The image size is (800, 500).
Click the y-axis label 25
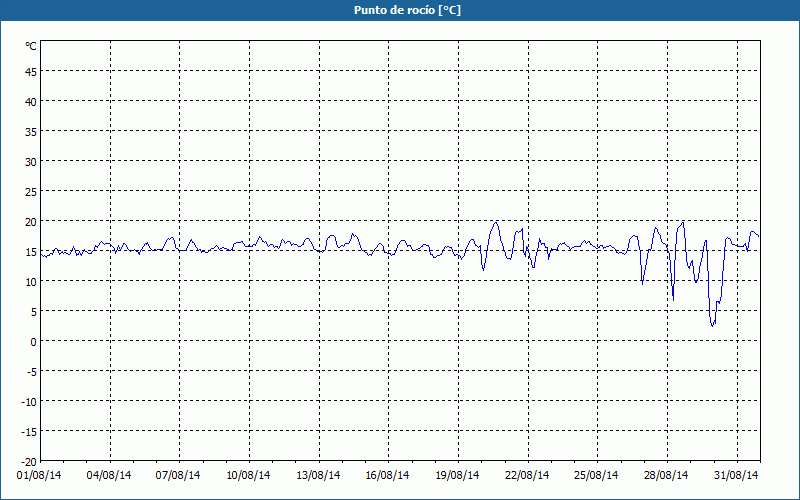point(31,192)
